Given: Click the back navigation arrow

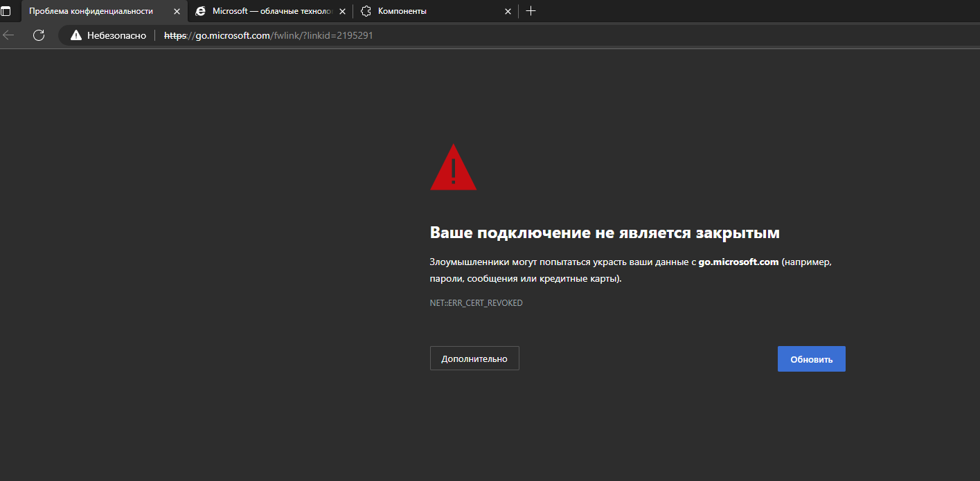Looking at the screenshot, I should (10, 35).
